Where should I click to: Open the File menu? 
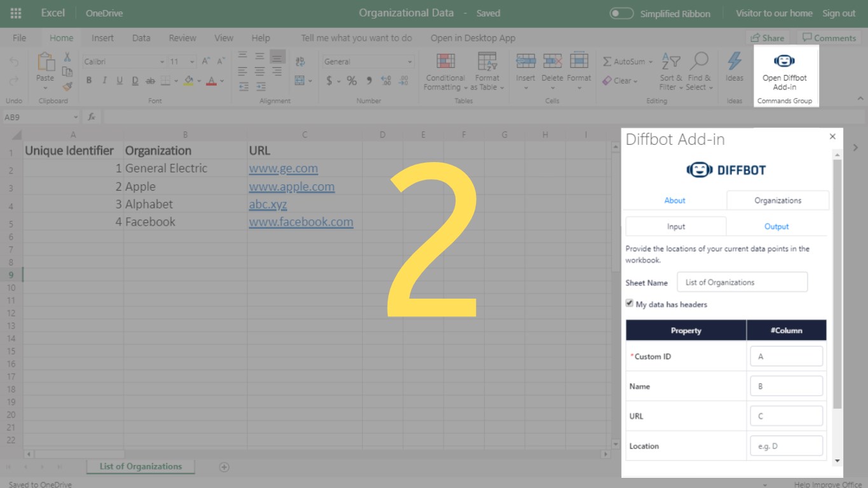click(x=20, y=38)
